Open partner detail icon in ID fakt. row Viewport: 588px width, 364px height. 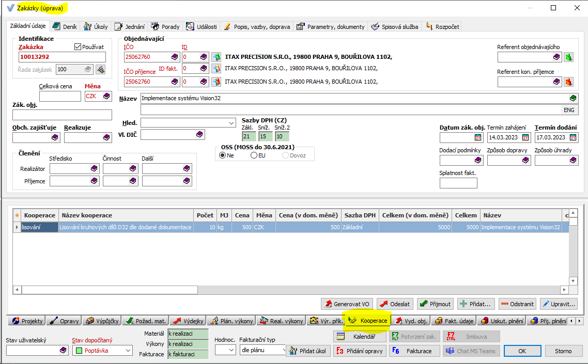pos(216,69)
